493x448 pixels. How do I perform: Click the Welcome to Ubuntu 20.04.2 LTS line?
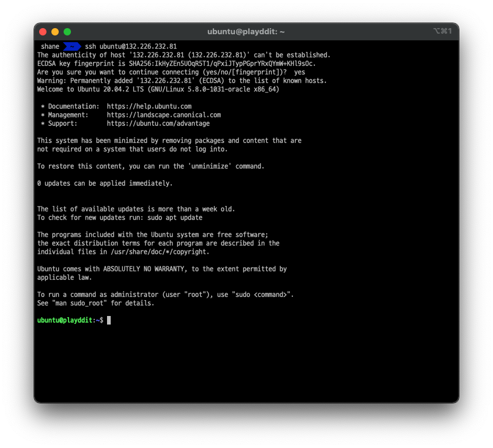158,89
